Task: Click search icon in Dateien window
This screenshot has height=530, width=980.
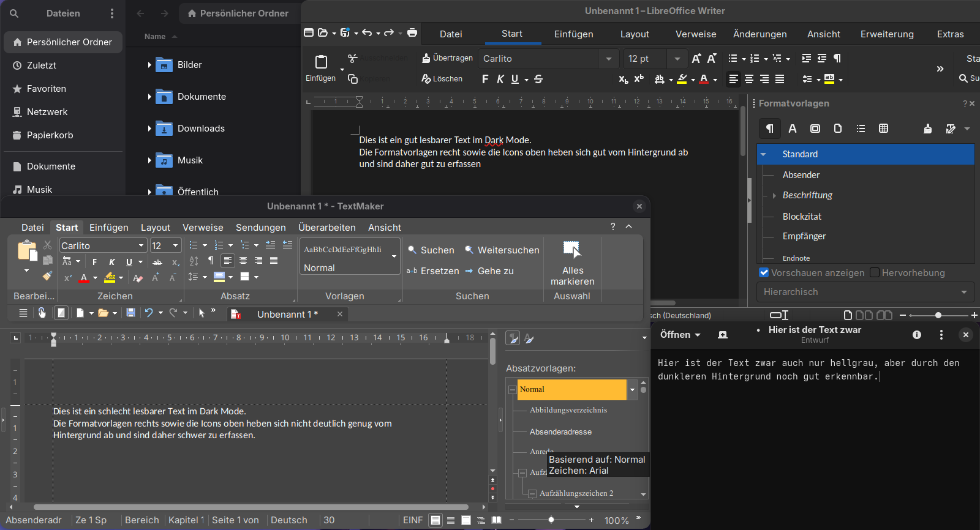Action: pos(14,13)
